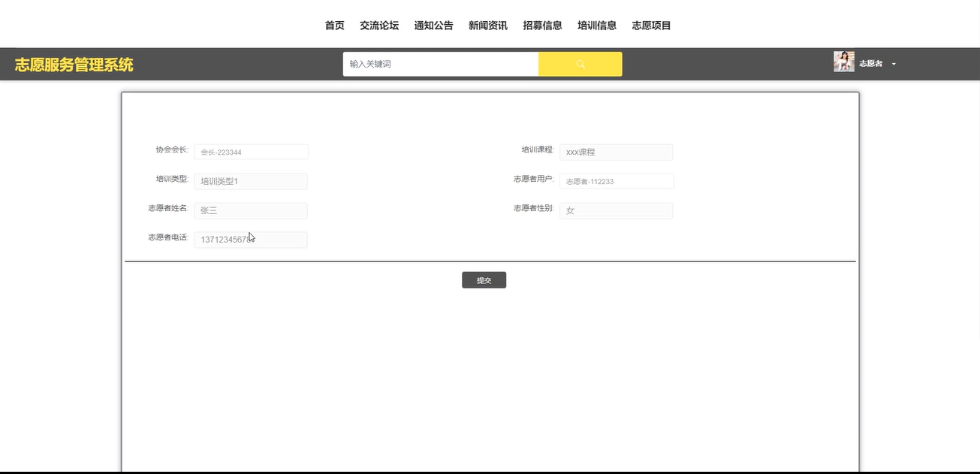
Task: Click the 协会会长 field
Action: tap(251, 152)
